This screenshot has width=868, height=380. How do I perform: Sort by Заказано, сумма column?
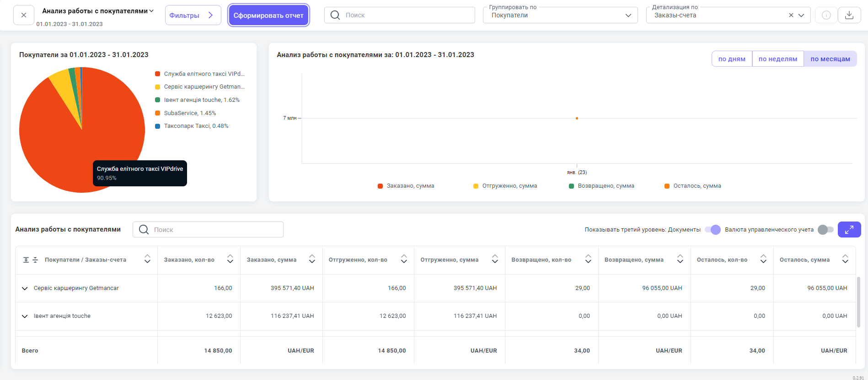(311, 259)
